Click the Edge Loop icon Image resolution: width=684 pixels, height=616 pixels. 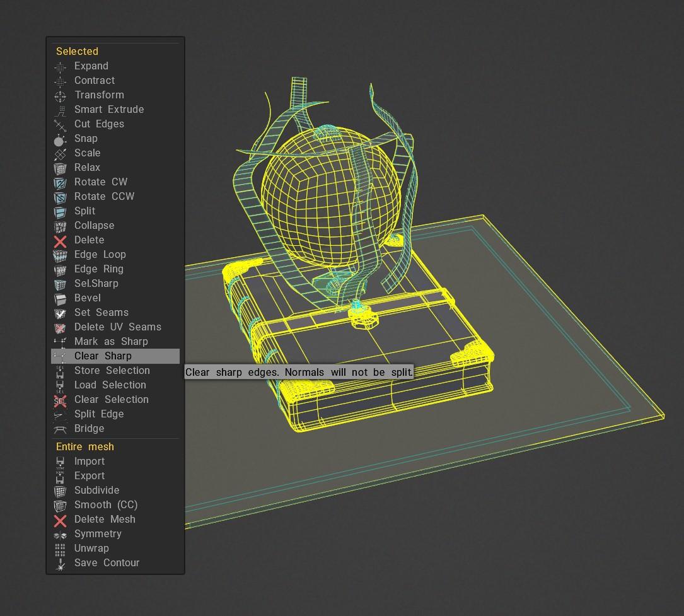tap(60, 255)
